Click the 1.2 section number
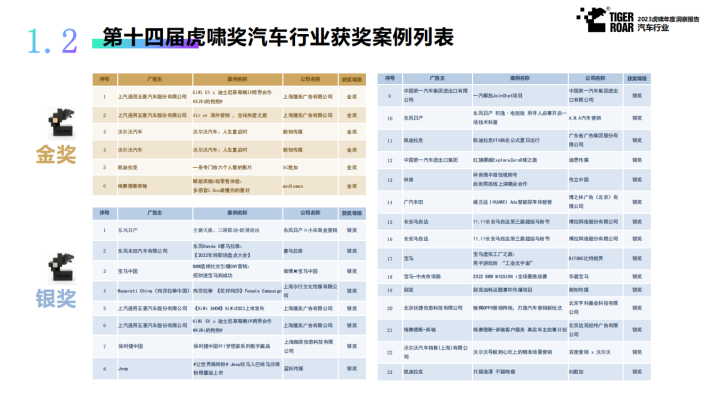Viewport: 710px width, 399px height. (x=53, y=41)
